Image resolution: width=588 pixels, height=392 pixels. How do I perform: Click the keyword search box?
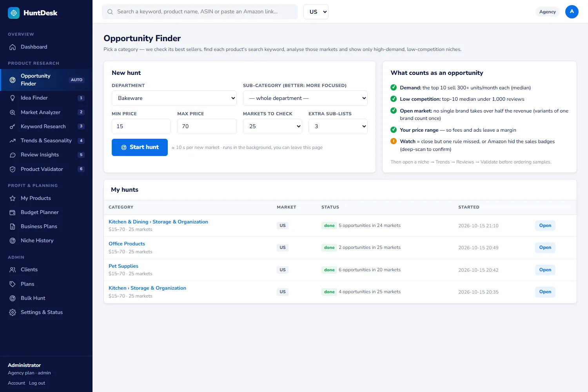pos(200,12)
